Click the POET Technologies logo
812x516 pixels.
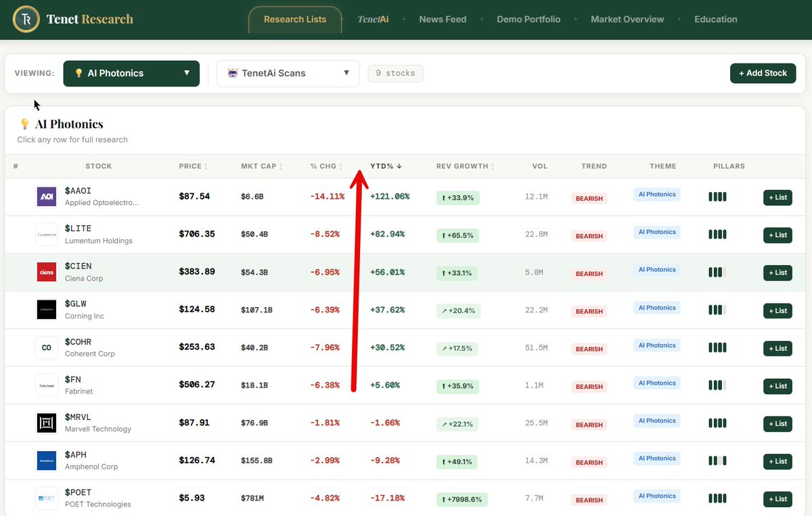click(x=47, y=498)
